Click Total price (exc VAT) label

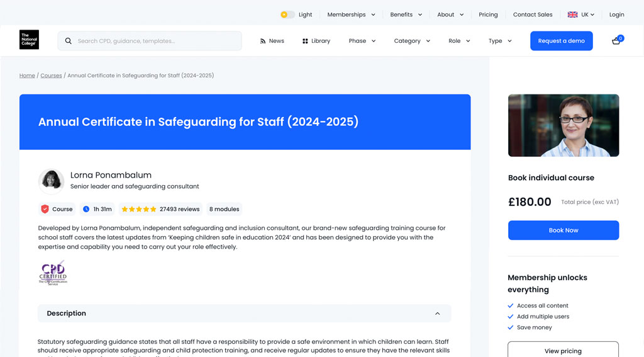coord(590,202)
